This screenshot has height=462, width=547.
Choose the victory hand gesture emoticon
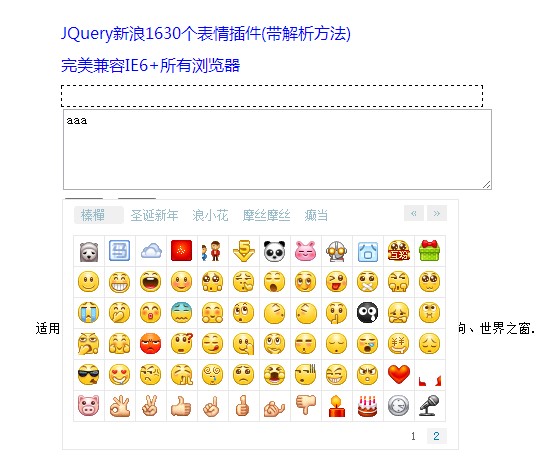point(150,405)
